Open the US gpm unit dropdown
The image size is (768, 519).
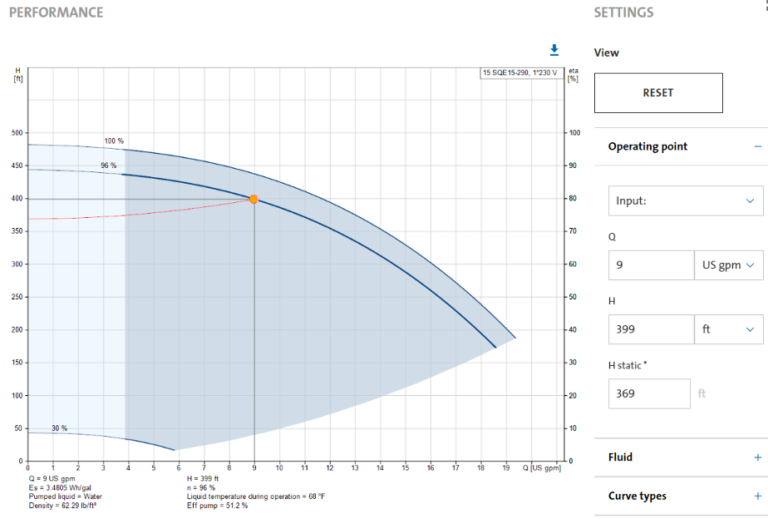pos(728,265)
